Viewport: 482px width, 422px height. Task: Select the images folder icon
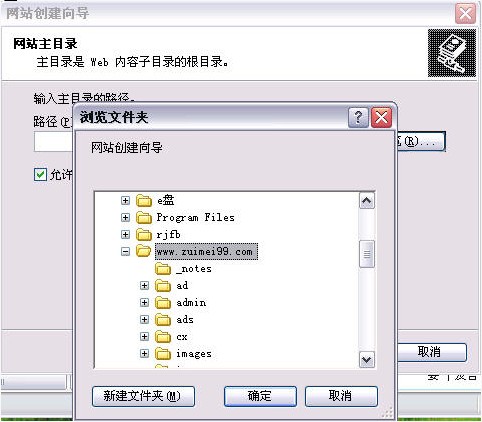163,354
